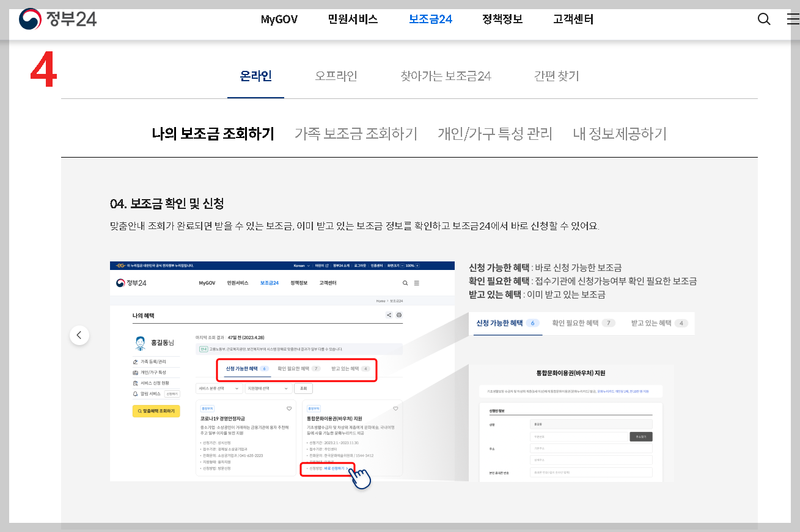Click the guide screenshot image of 나의 혜택 page
The width and height of the screenshot is (800, 532).
[282, 371]
